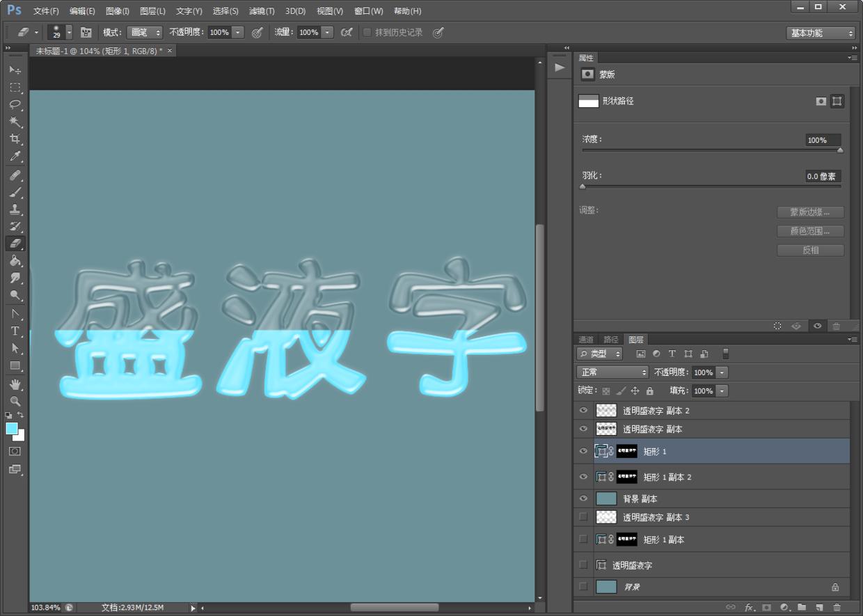Open the eraser 模式 dropdown

click(145, 33)
